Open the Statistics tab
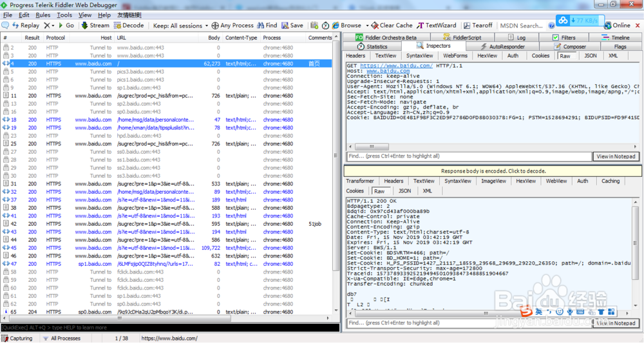644x343 pixels. tap(372, 46)
